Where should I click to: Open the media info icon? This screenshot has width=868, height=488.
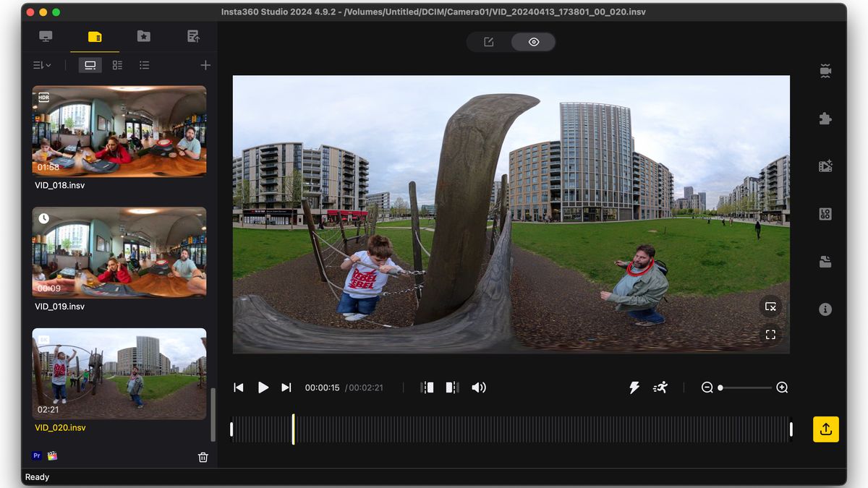coord(825,309)
